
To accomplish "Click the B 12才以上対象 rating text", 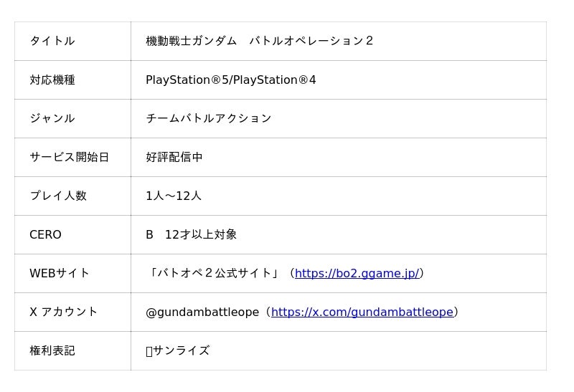I will tap(191, 234).
